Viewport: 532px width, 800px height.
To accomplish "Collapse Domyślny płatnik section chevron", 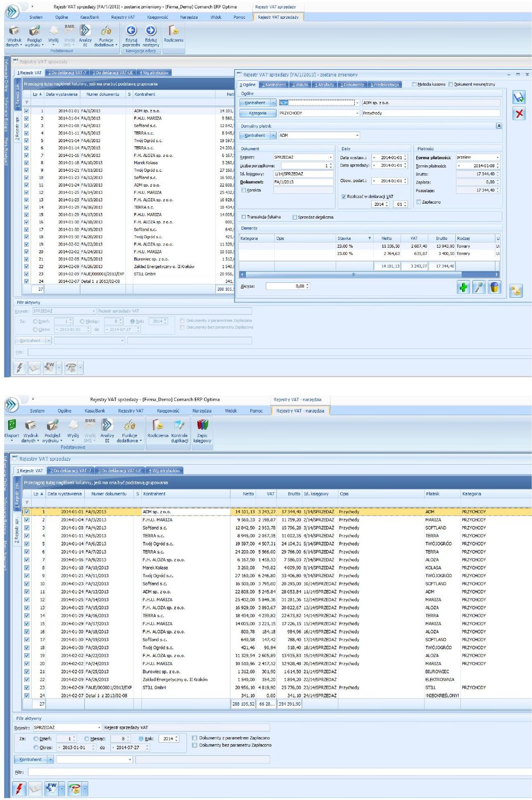I will pos(499,126).
